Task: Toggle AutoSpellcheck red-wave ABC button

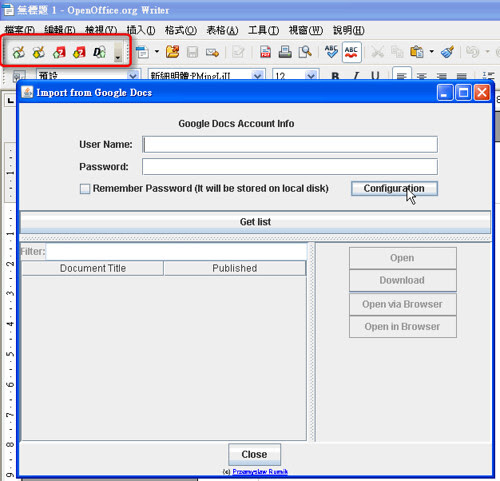Action: click(x=352, y=52)
